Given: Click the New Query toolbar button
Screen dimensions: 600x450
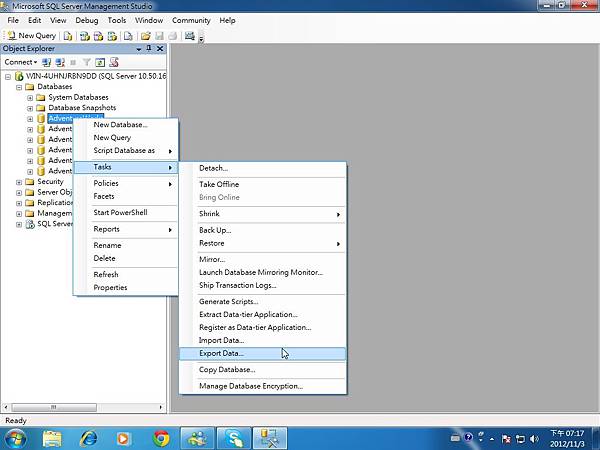Looking at the screenshot, I should click(32, 36).
